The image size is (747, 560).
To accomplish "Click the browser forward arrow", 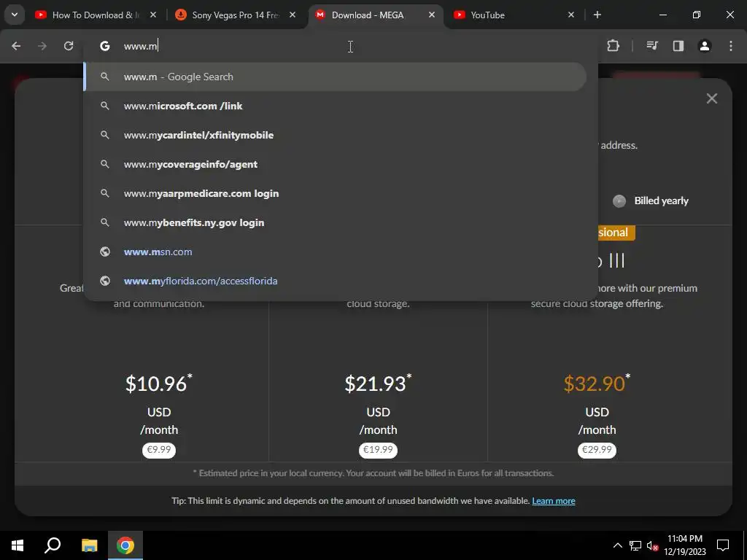I will [42, 46].
